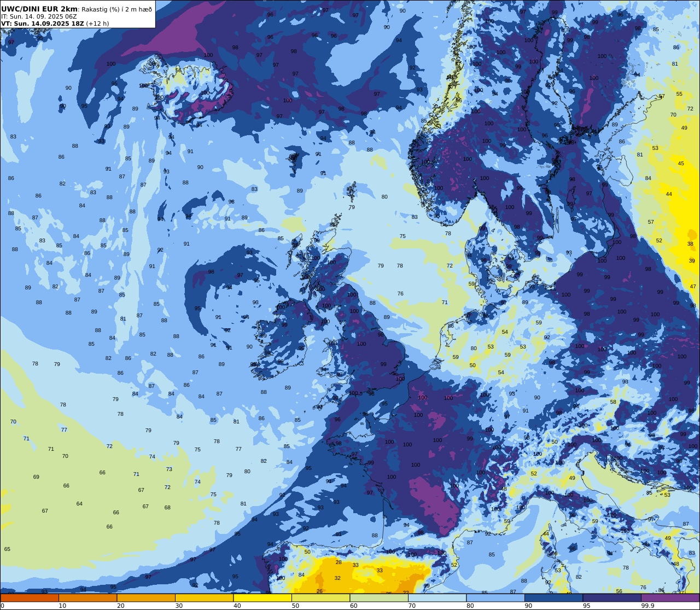Choose the bright yellow legend segment between 40 and 50
The width and height of the screenshot is (700, 610).
[262, 597]
